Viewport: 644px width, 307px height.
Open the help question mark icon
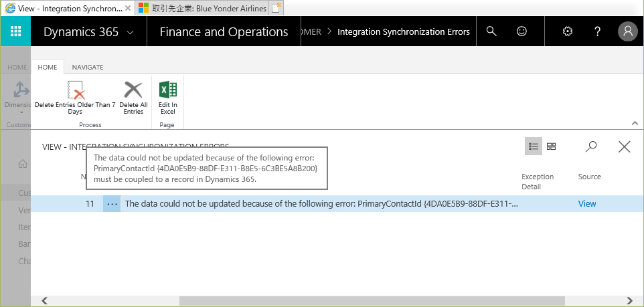[x=598, y=31]
